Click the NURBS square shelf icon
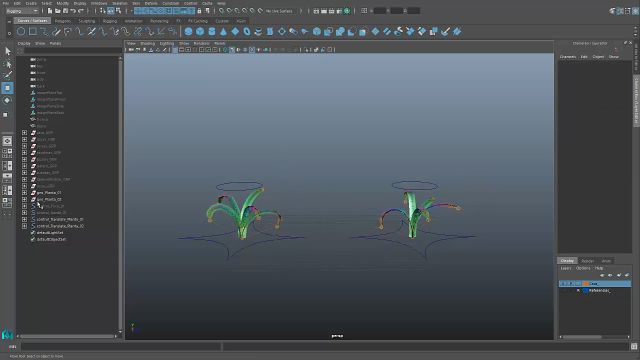640x360 pixels. point(33,31)
